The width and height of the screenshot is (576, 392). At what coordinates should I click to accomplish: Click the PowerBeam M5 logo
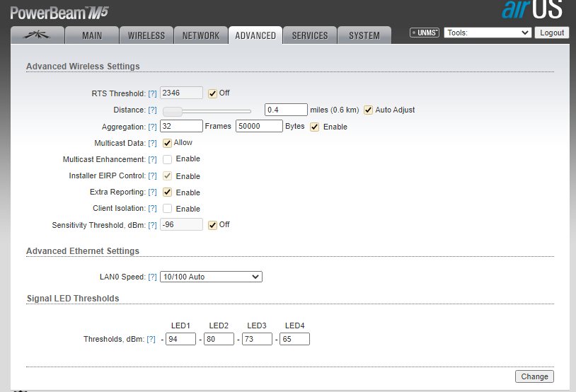[59, 13]
